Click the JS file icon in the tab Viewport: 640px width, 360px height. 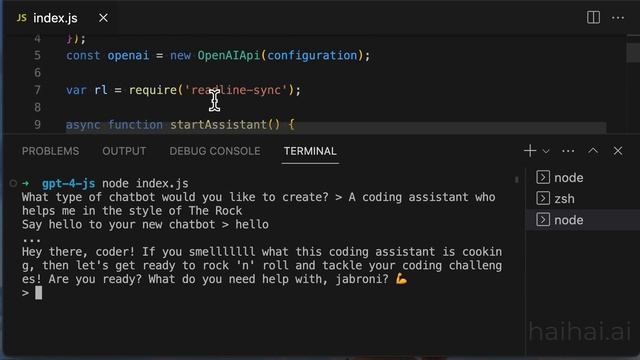[22, 18]
